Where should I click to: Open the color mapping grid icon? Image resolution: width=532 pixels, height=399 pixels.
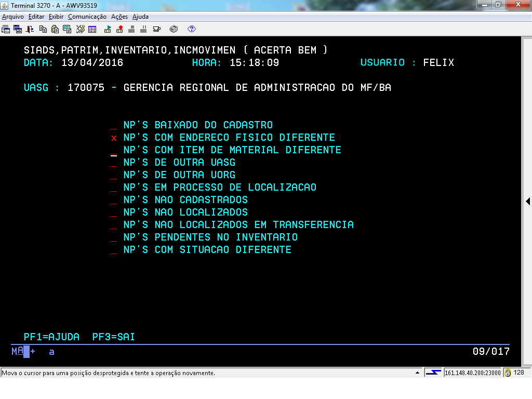point(92,29)
